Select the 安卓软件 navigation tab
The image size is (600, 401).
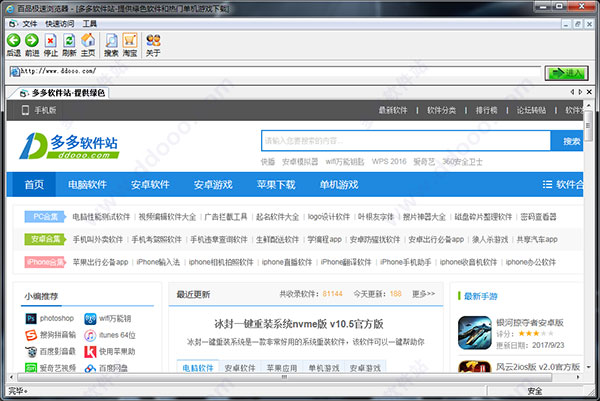[150, 184]
